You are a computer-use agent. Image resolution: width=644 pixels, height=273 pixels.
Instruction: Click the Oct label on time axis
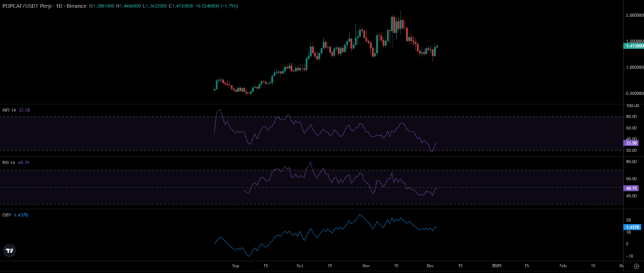299,265
